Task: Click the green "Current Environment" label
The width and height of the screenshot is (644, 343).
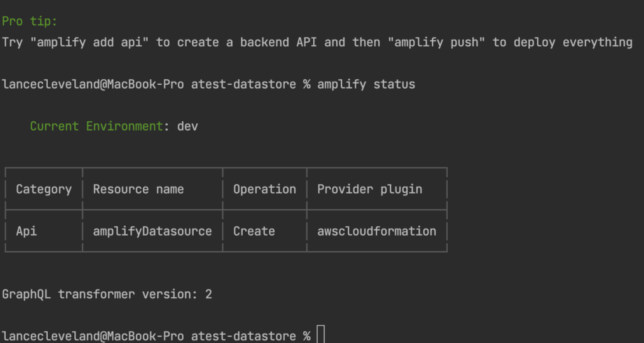Action: pyautogui.click(x=97, y=126)
